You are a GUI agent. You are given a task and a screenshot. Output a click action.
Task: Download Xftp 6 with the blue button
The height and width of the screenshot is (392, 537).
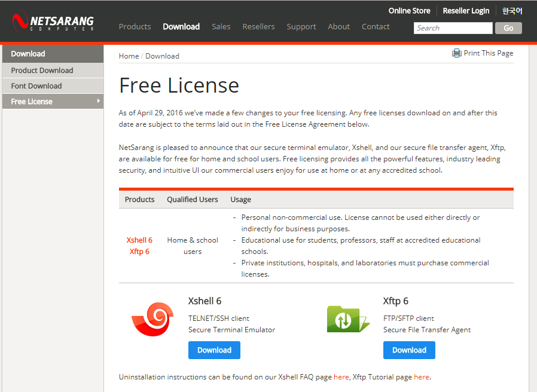[409, 350]
